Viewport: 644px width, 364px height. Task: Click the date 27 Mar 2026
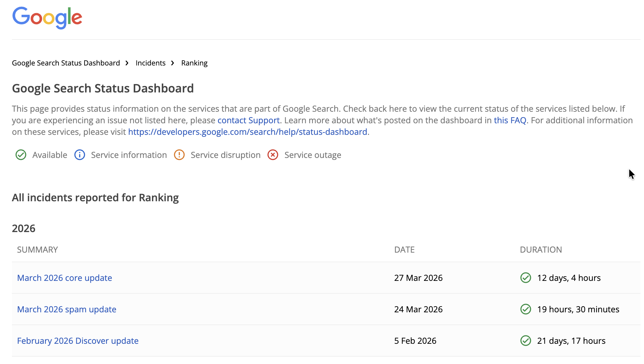418,278
